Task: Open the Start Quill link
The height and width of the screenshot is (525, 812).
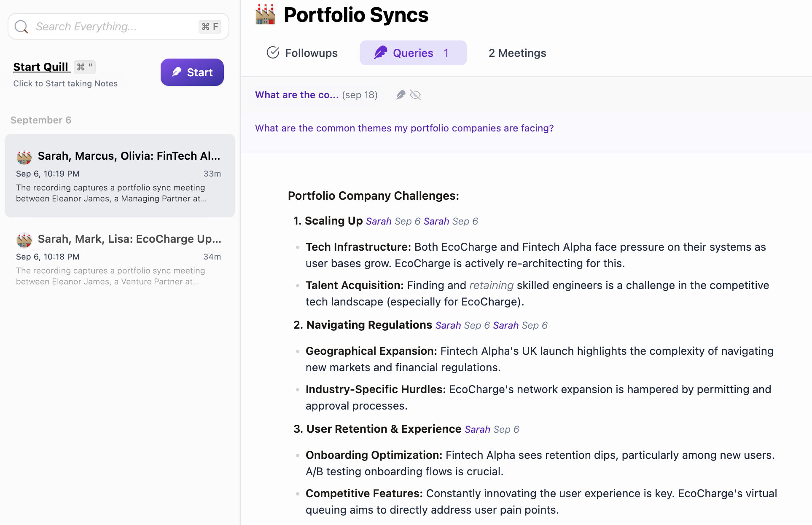Action: [x=41, y=67]
